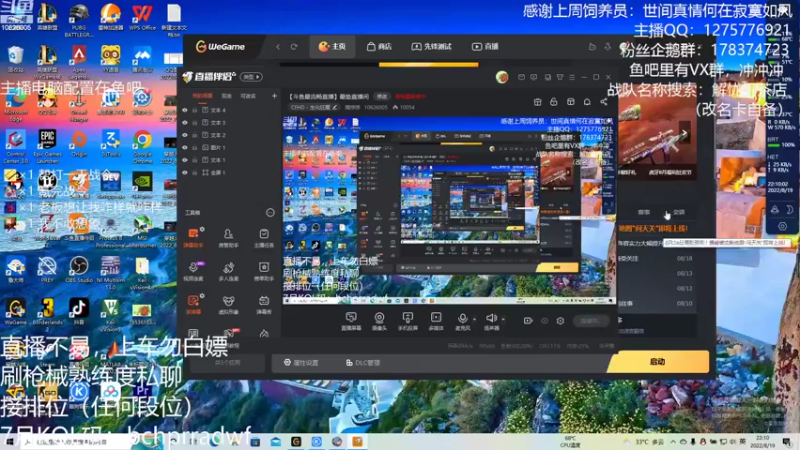This screenshot has height=450, width=800.
Task: Select the second scene tab above layers
Action: (x=227, y=96)
